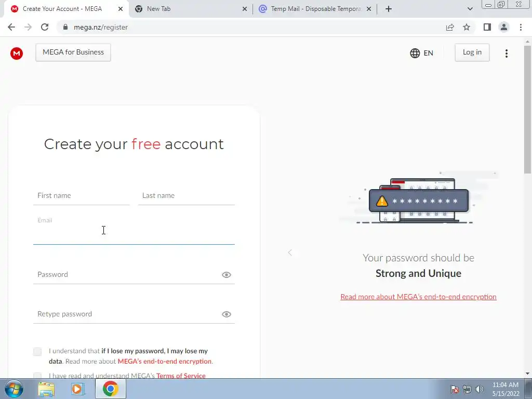532x399 pixels.
Task: Open the taskbar clock showing 11:04 AM
Action: click(x=506, y=389)
